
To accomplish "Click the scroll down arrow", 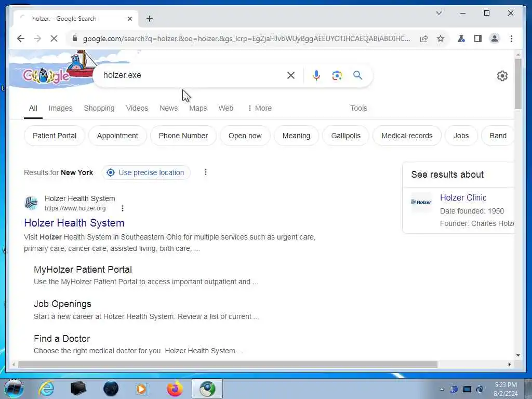I will (x=518, y=355).
